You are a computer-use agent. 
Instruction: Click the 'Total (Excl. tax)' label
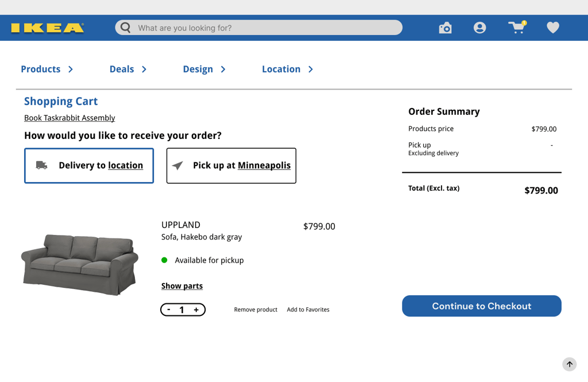[x=434, y=188]
